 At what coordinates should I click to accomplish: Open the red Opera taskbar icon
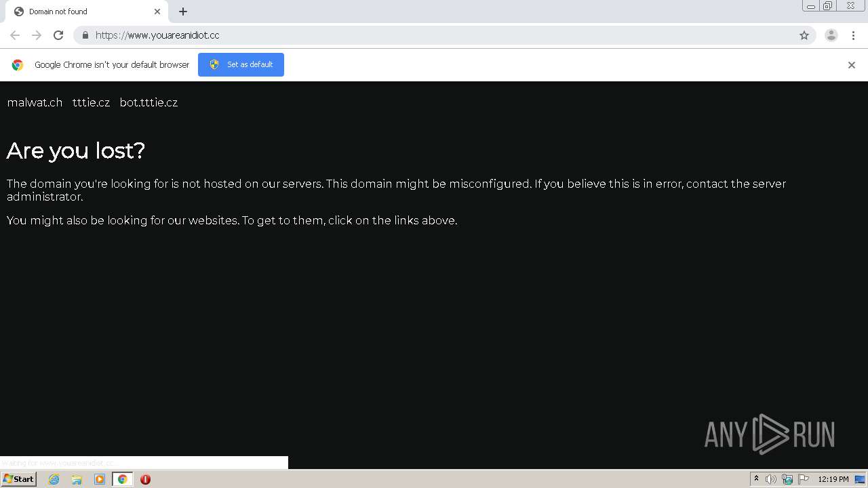(145, 479)
